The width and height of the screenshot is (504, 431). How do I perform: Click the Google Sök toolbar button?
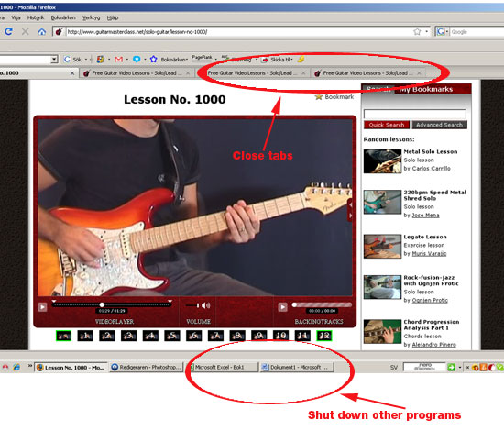(x=72, y=60)
